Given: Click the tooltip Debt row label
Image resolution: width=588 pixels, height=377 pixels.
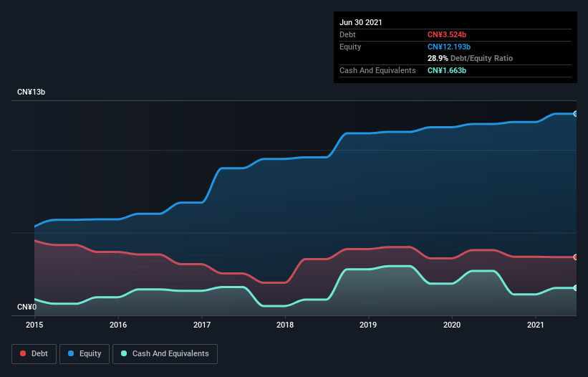Looking at the screenshot, I should tap(347, 34).
